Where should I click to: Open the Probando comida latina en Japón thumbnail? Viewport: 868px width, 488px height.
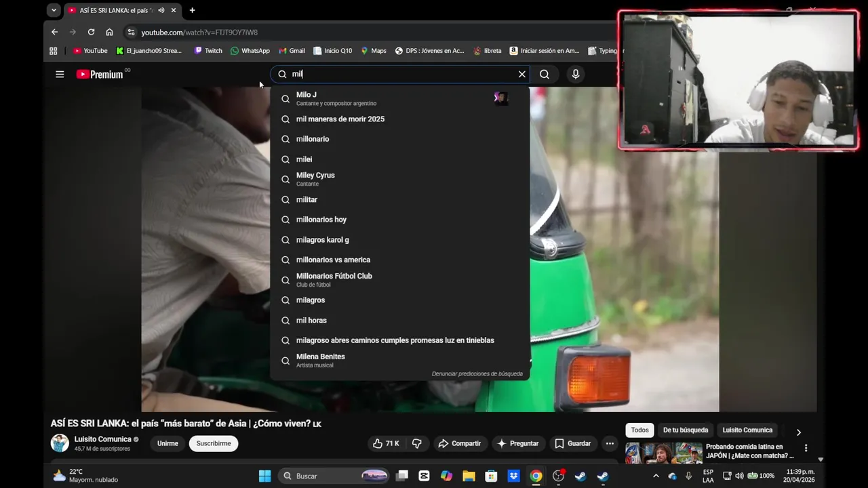[663, 453]
